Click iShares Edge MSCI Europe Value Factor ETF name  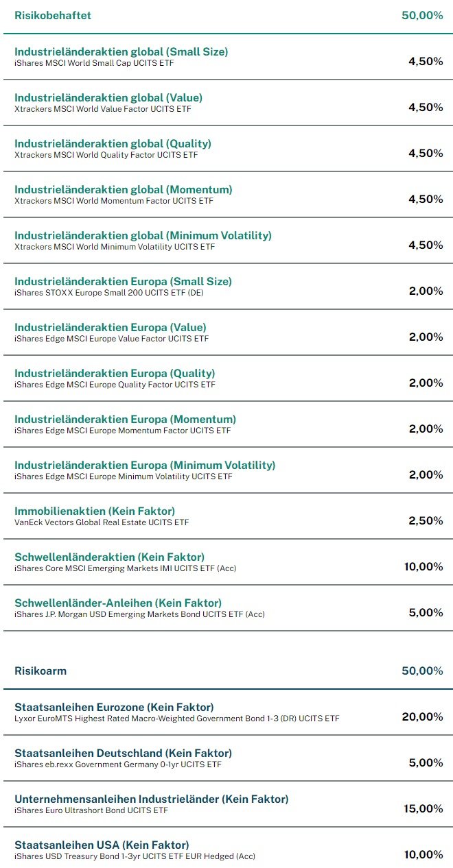point(111,339)
